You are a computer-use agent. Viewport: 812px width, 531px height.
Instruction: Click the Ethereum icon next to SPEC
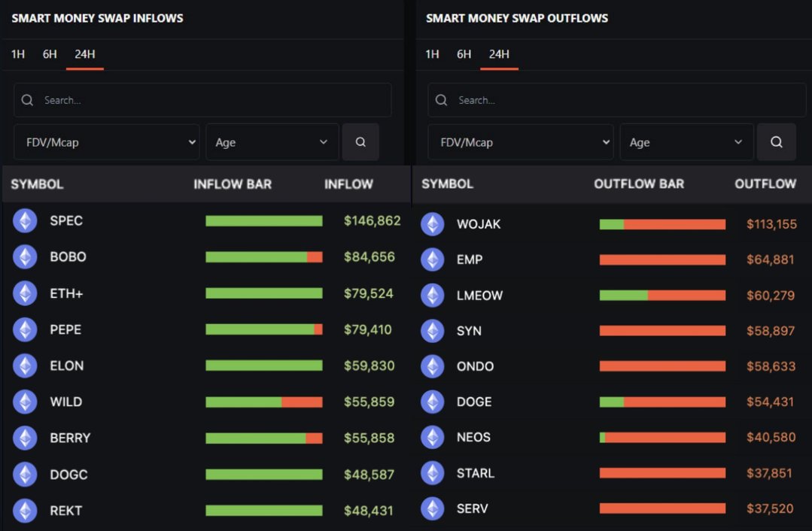tap(25, 221)
